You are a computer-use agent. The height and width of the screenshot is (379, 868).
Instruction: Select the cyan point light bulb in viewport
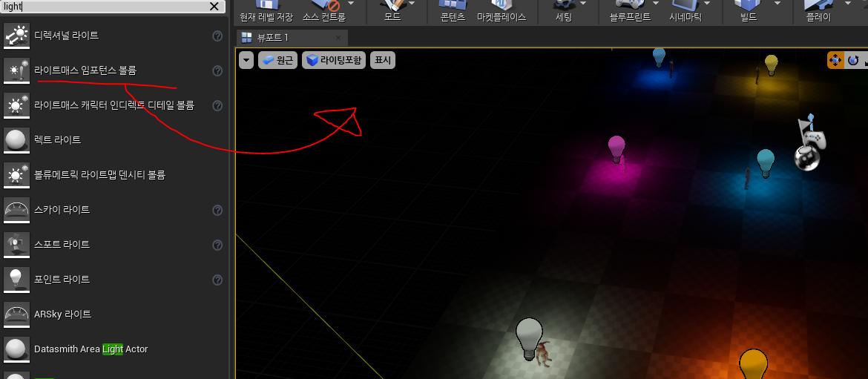[x=765, y=162]
